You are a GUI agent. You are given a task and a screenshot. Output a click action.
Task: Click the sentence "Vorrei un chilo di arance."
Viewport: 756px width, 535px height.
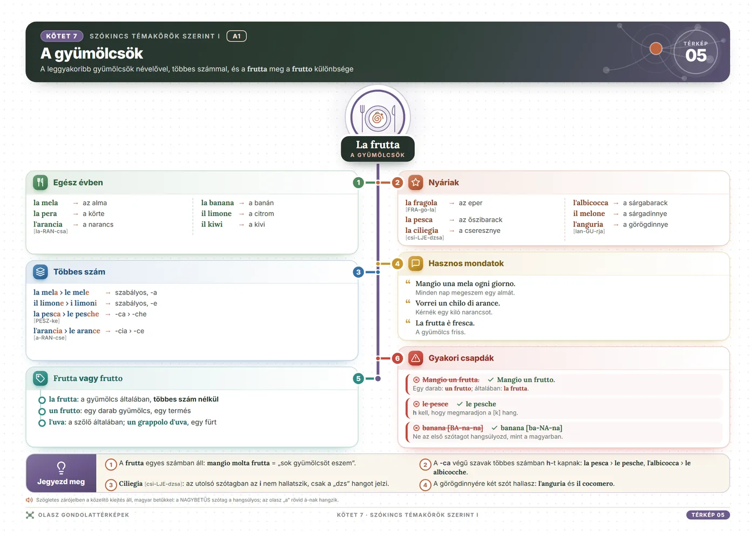tap(457, 303)
